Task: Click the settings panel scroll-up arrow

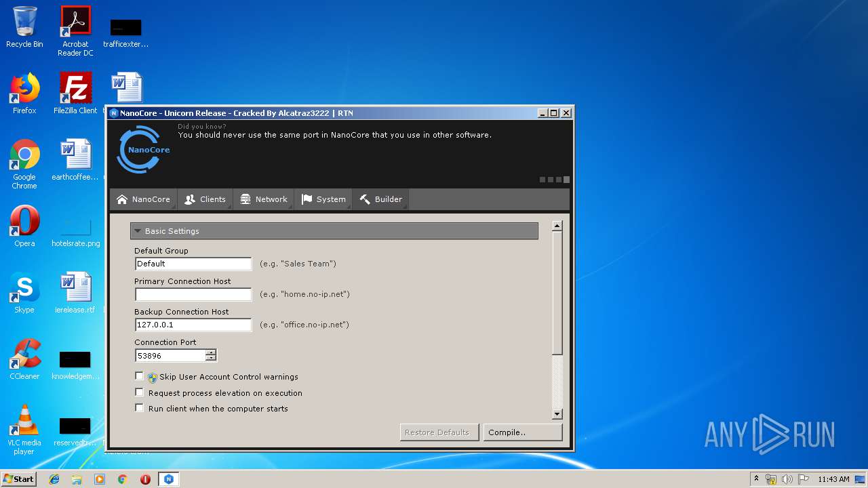Action: coord(557,226)
